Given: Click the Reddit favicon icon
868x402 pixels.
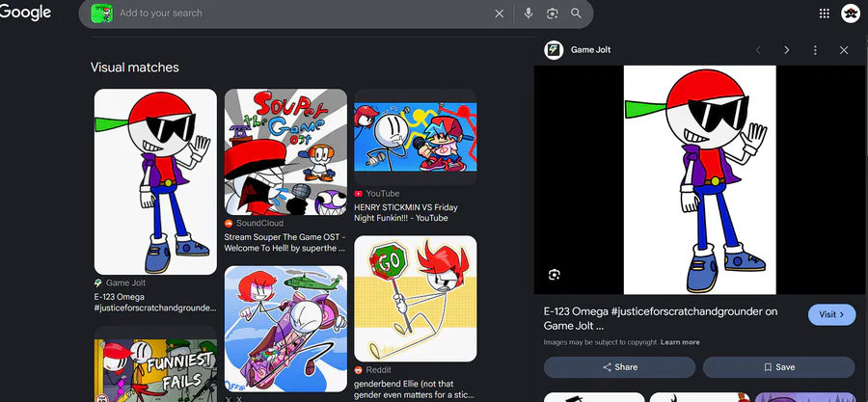Looking at the screenshot, I should tap(358, 370).
